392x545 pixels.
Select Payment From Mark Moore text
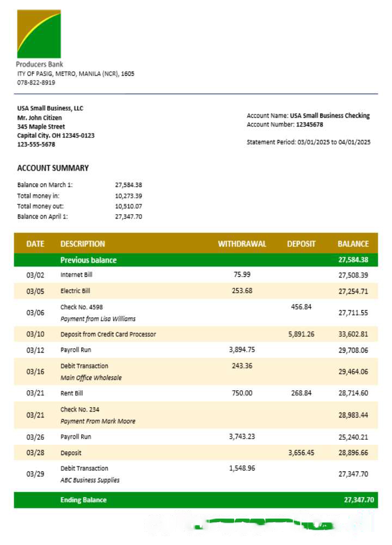[98, 421]
